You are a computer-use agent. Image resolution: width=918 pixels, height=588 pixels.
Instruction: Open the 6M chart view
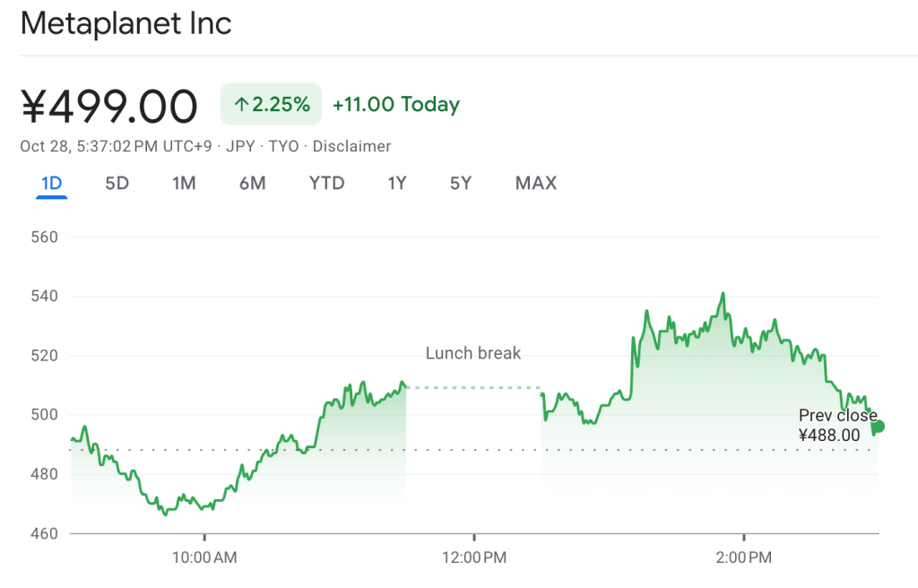(x=254, y=183)
